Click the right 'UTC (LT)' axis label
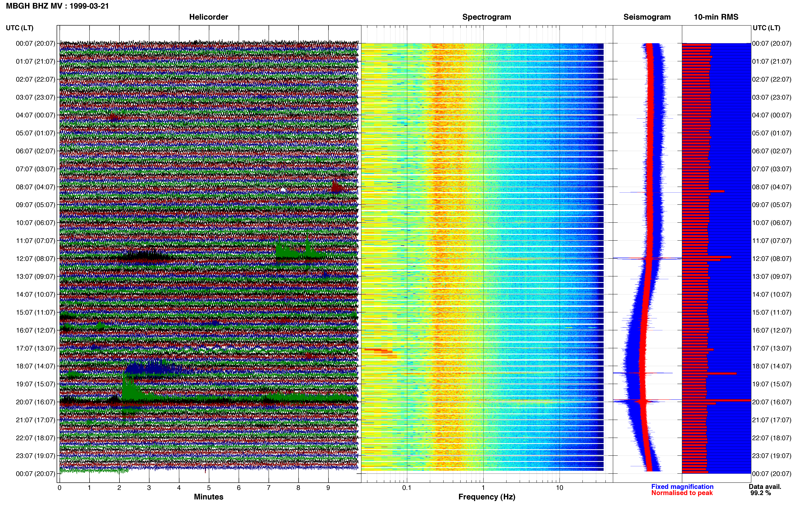The image size is (812, 508). pos(766,28)
